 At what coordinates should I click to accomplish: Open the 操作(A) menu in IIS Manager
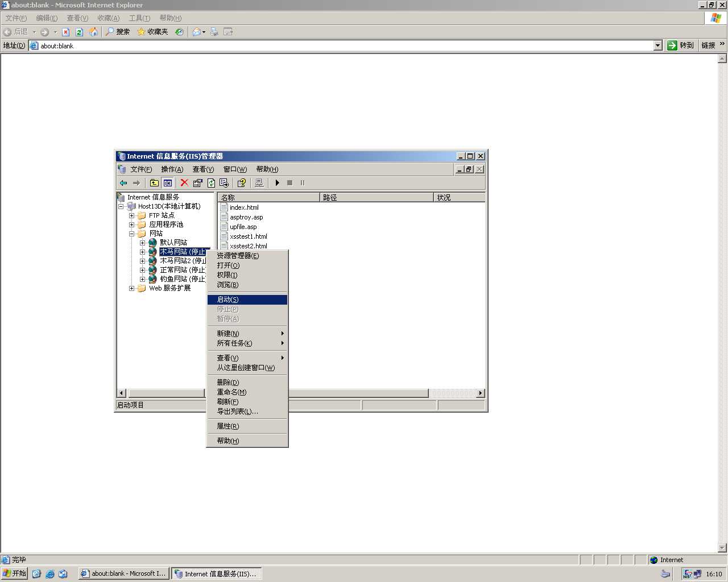(x=172, y=169)
